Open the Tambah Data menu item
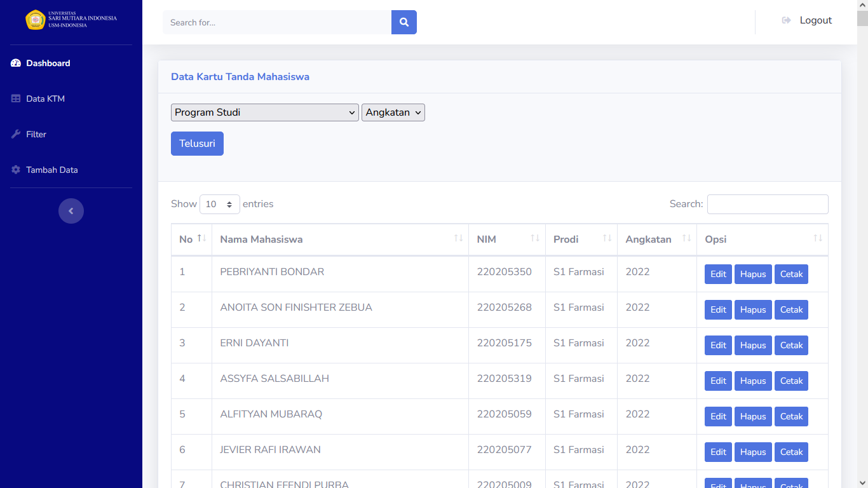 pos(52,170)
